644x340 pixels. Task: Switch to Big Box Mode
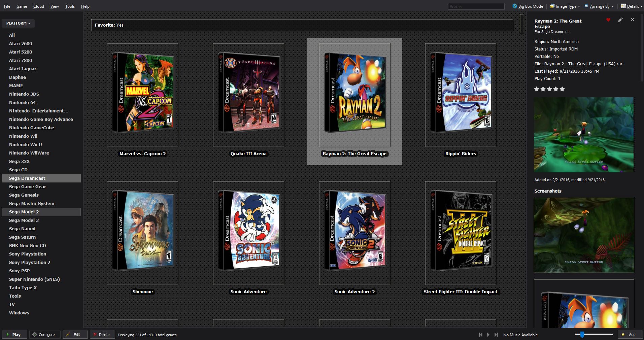click(528, 6)
